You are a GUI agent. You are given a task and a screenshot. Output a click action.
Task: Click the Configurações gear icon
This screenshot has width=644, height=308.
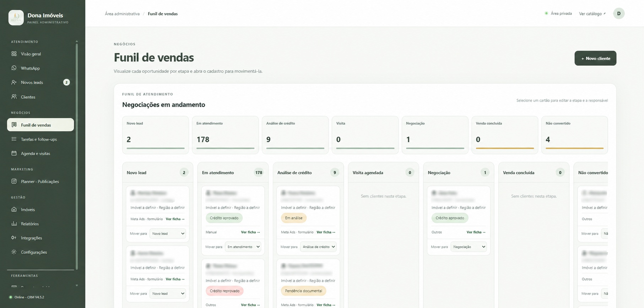[x=14, y=252]
